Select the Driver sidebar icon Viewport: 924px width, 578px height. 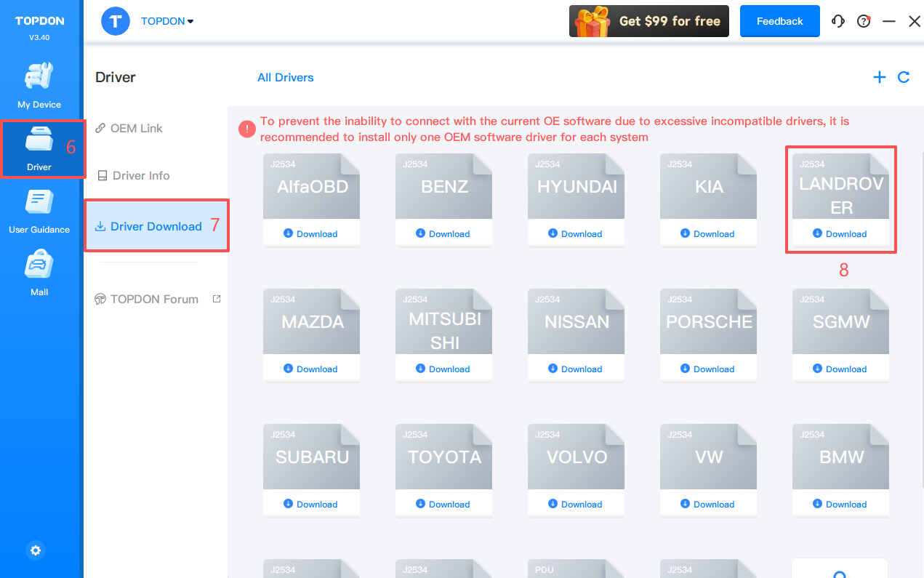(x=39, y=148)
